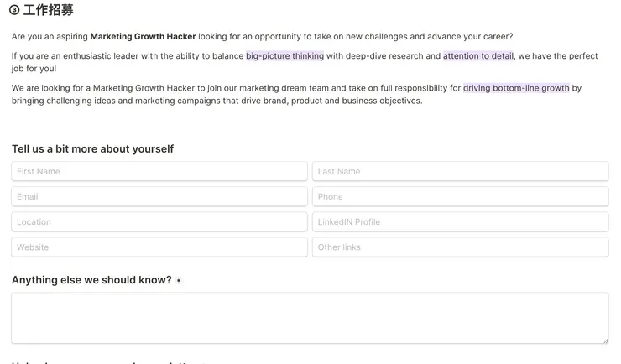Focus the Location input box

[159, 222]
